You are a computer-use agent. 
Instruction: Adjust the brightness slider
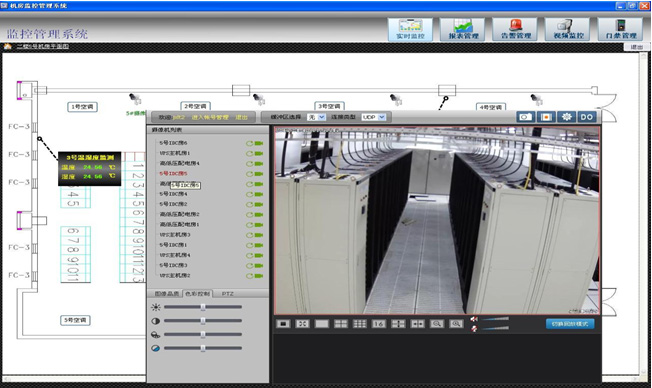coord(203,307)
